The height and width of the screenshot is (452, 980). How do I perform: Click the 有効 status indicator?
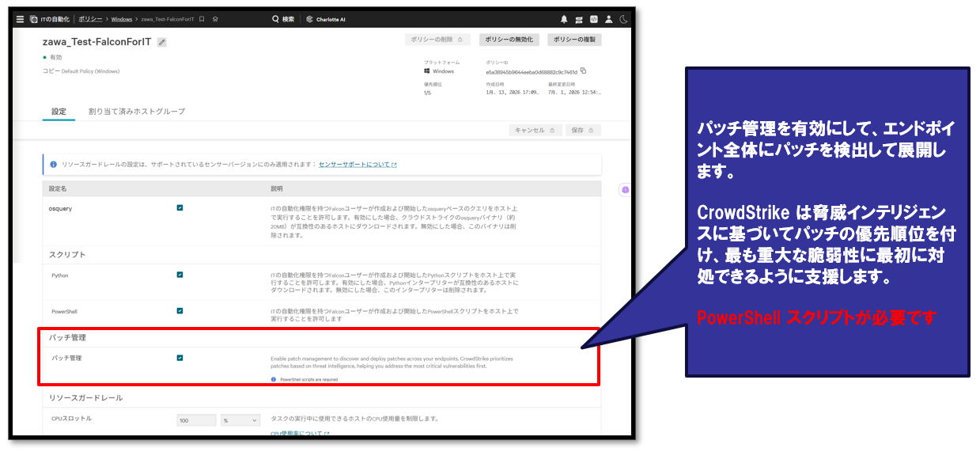coord(53,58)
